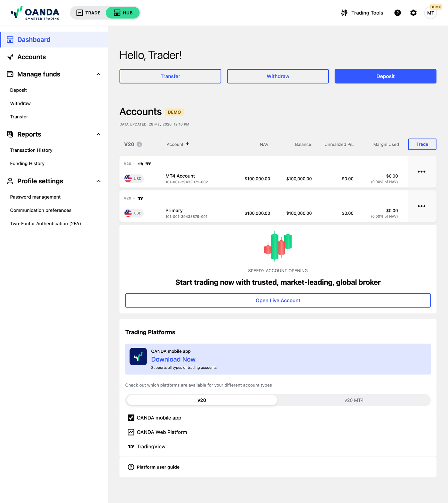Viewport: 448px width, 503px height.
Task: Click the Download Now link
Action: (173, 359)
